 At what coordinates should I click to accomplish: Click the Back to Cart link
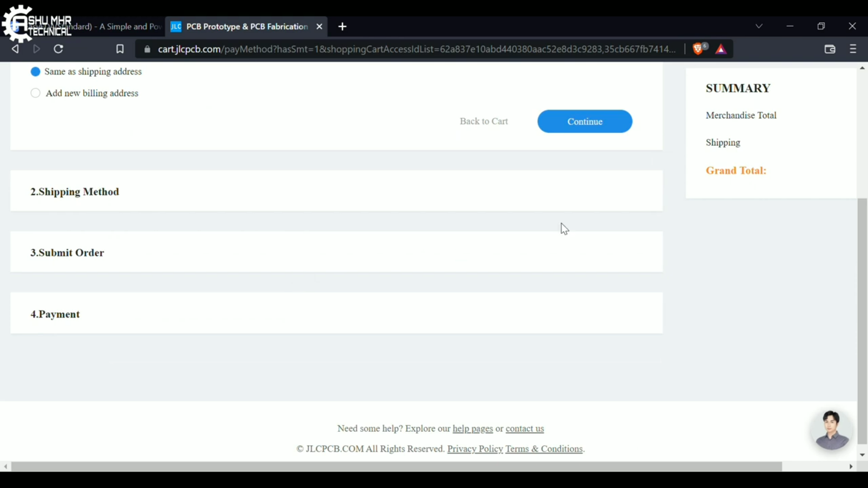click(x=484, y=122)
